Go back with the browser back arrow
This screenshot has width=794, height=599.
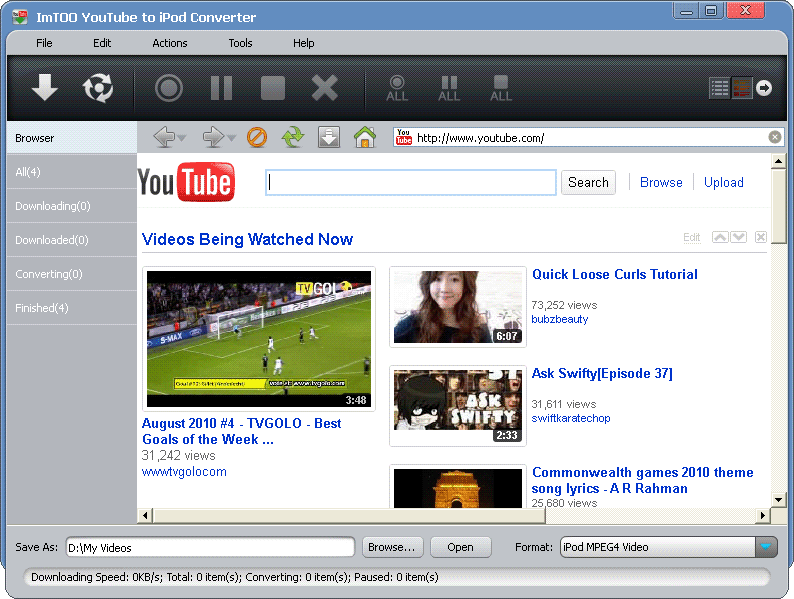coord(164,137)
